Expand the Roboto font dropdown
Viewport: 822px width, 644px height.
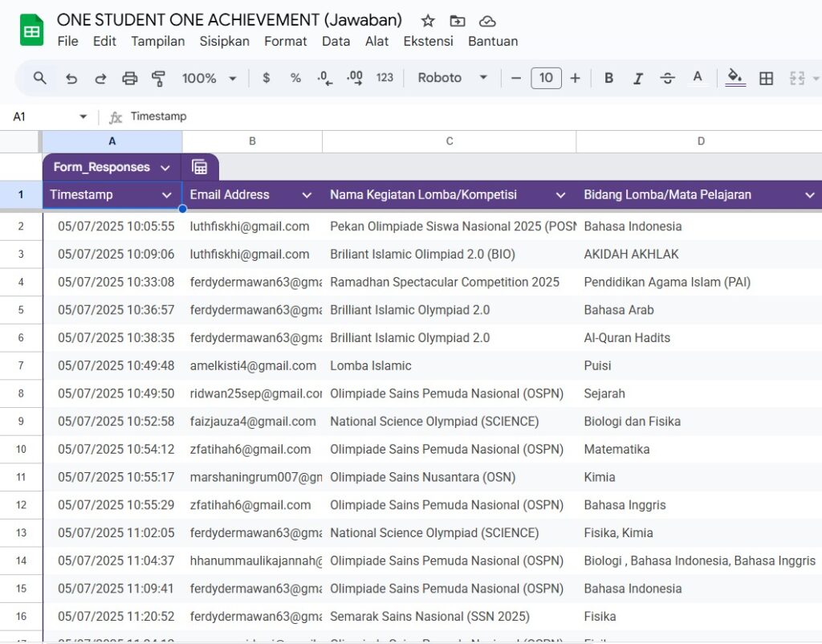(x=453, y=78)
